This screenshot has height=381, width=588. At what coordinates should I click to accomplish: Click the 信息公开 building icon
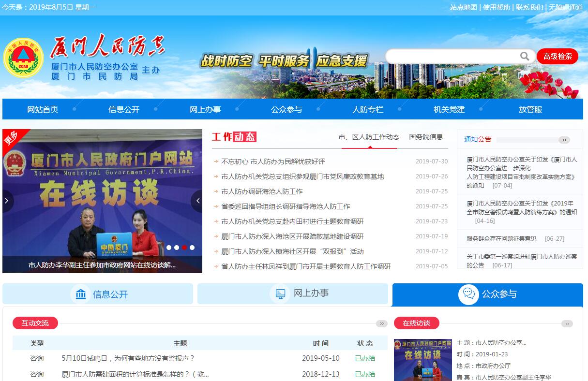(81, 294)
